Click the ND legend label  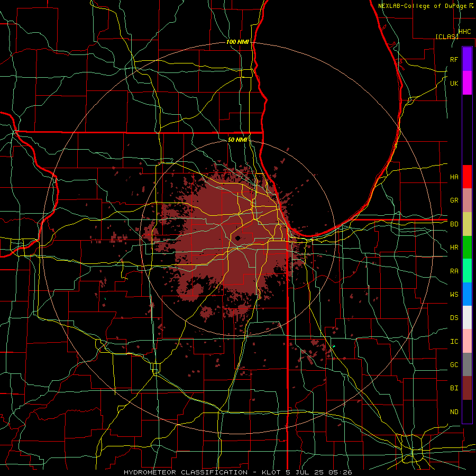pyautogui.click(x=454, y=412)
